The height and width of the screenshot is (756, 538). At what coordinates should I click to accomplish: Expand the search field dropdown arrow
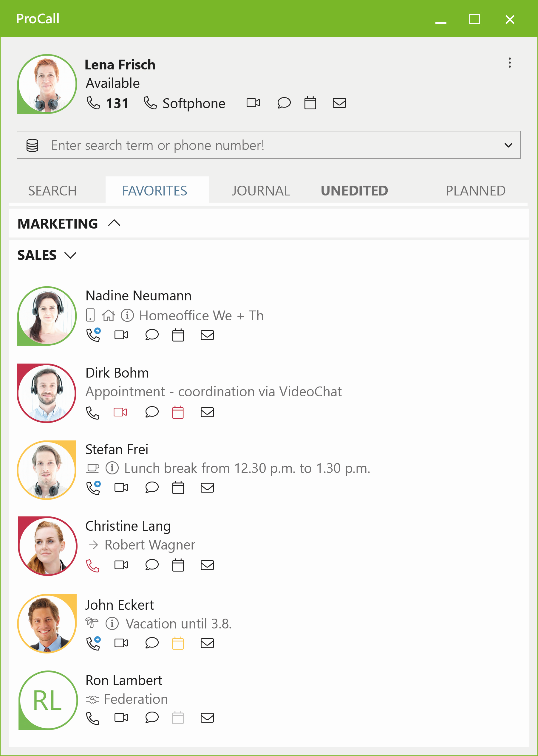coord(508,145)
